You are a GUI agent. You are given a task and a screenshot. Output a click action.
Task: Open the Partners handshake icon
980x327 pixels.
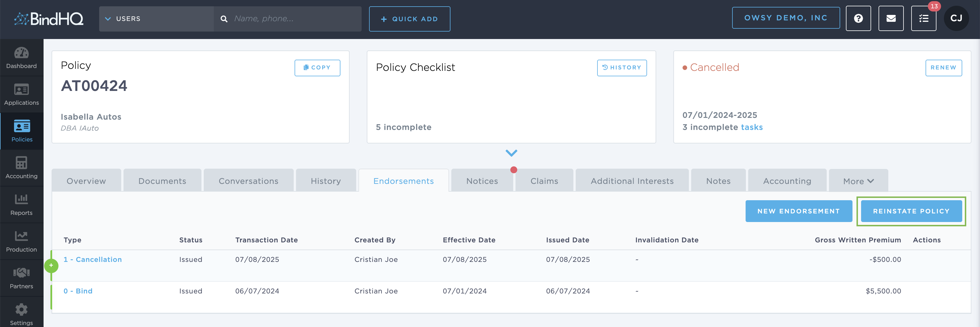pyautogui.click(x=21, y=278)
